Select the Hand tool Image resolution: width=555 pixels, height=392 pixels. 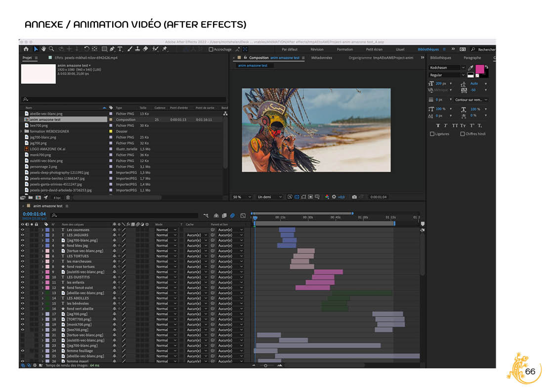point(43,49)
